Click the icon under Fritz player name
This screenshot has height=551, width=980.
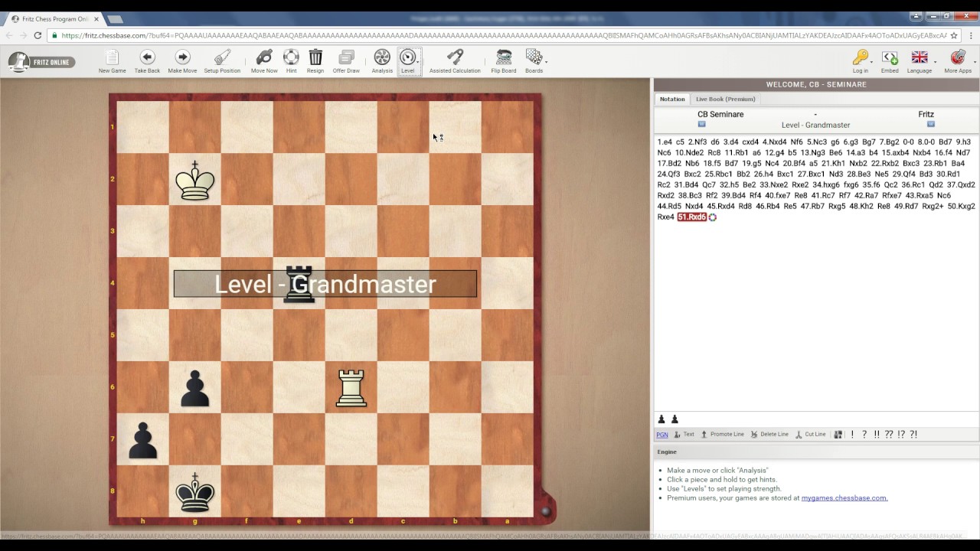(931, 124)
